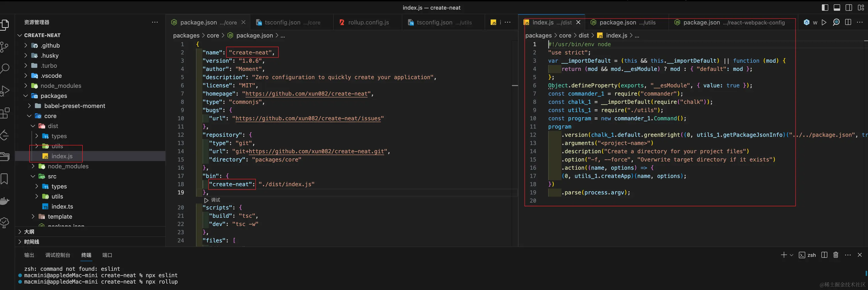Open the Explorer view in the activity bar
This screenshot has width=868, height=290.
(5, 25)
